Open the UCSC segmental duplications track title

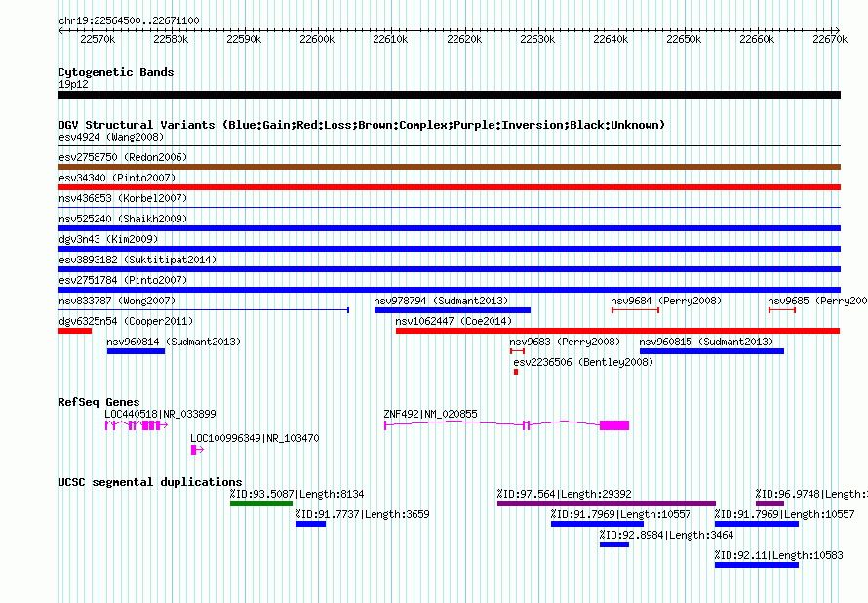(150, 482)
